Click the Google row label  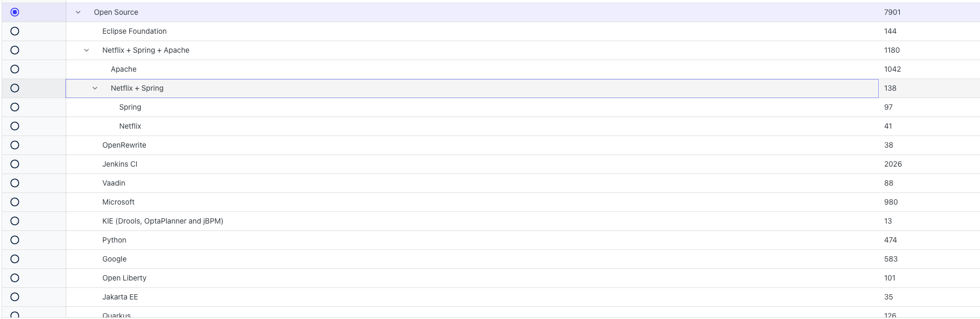coord(114,259)
